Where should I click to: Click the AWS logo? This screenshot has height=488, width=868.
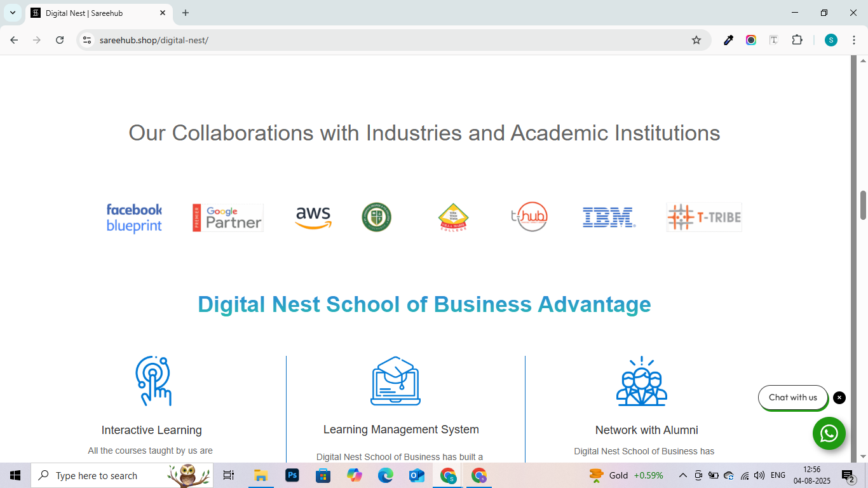313,218
